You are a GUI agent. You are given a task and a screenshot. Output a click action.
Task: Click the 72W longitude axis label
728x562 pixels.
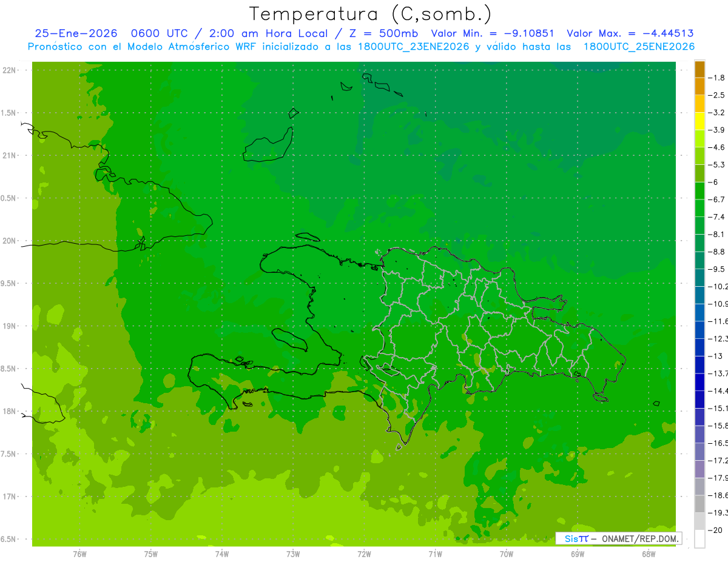click(365, 554)
